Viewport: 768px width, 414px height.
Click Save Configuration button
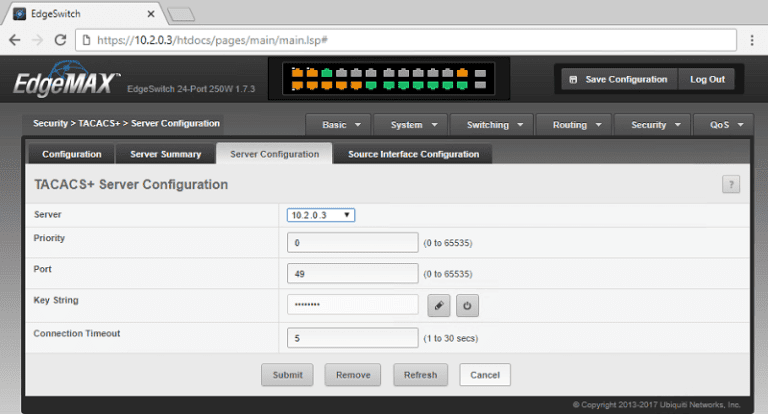click(x=620, y=79)
